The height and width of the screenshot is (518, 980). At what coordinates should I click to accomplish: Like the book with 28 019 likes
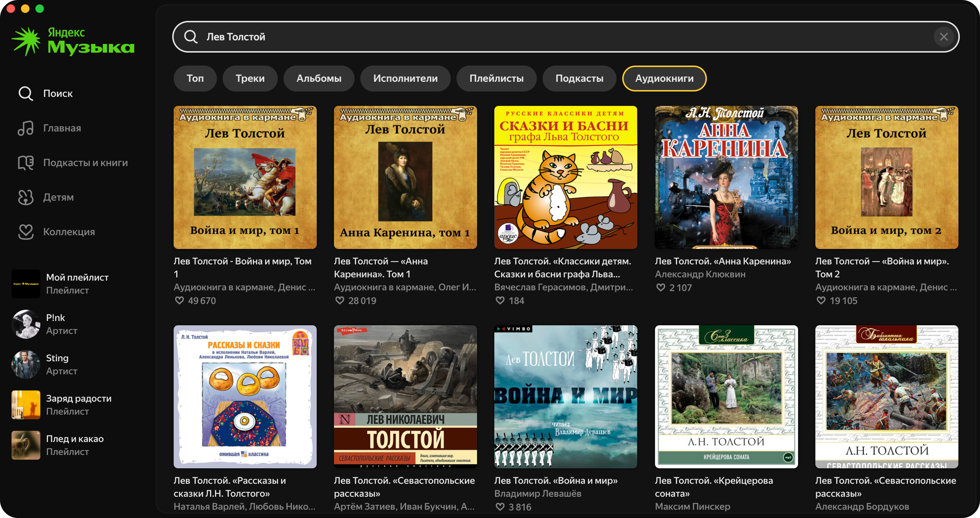(339, 300)
